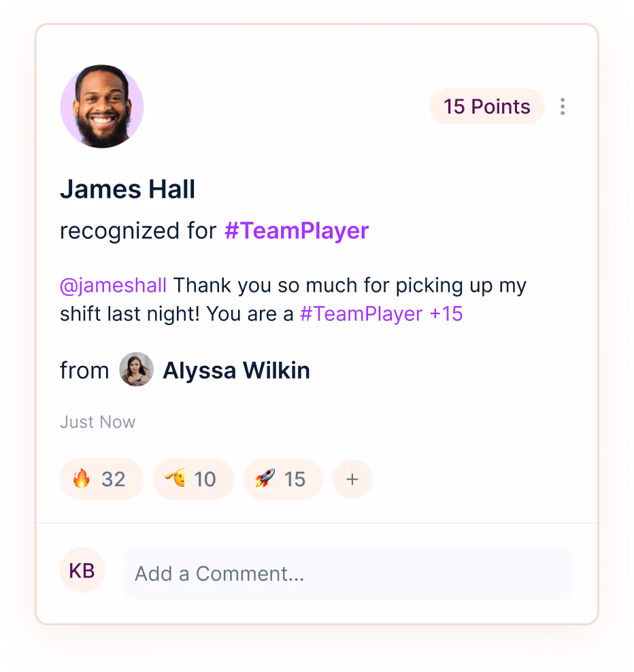The width and height of the screenshot is (634, 672).
Task: Click the salute emoji reaction
Action: 176,478
